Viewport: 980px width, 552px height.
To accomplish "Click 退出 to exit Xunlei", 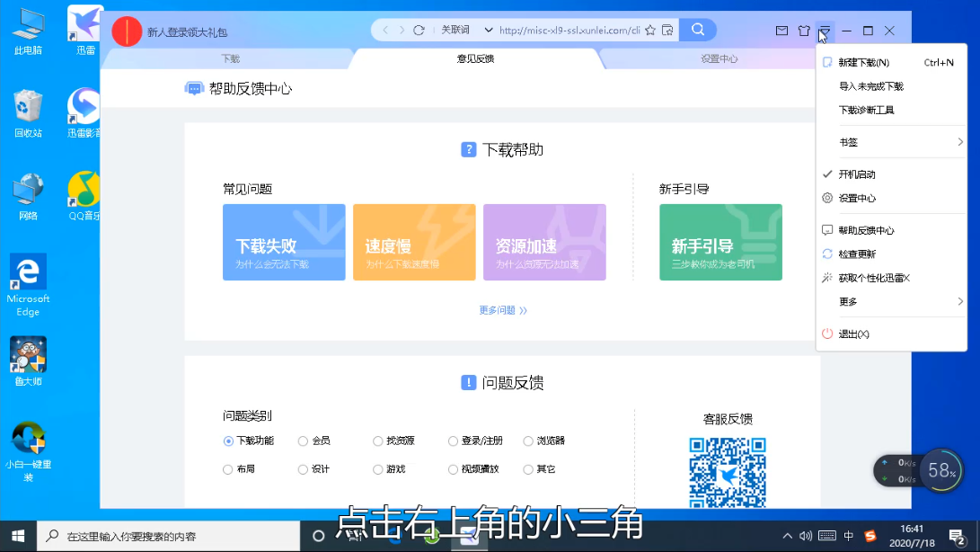I will point(853,334).
